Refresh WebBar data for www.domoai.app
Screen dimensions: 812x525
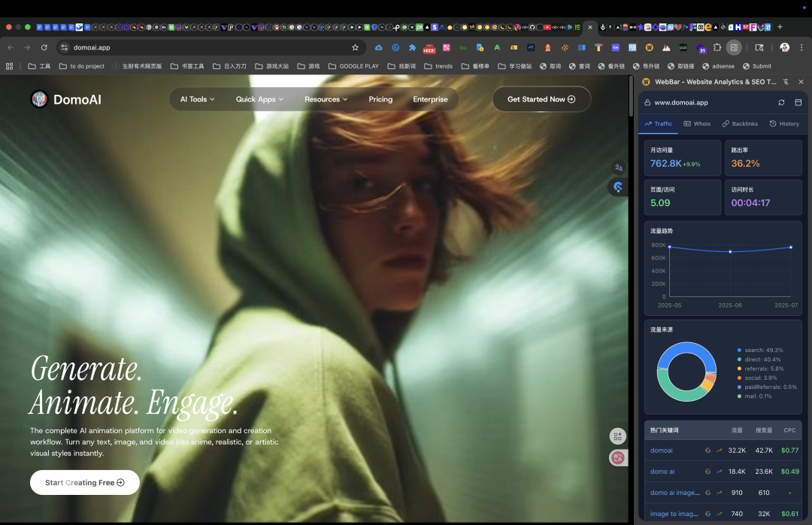[781, 102]
